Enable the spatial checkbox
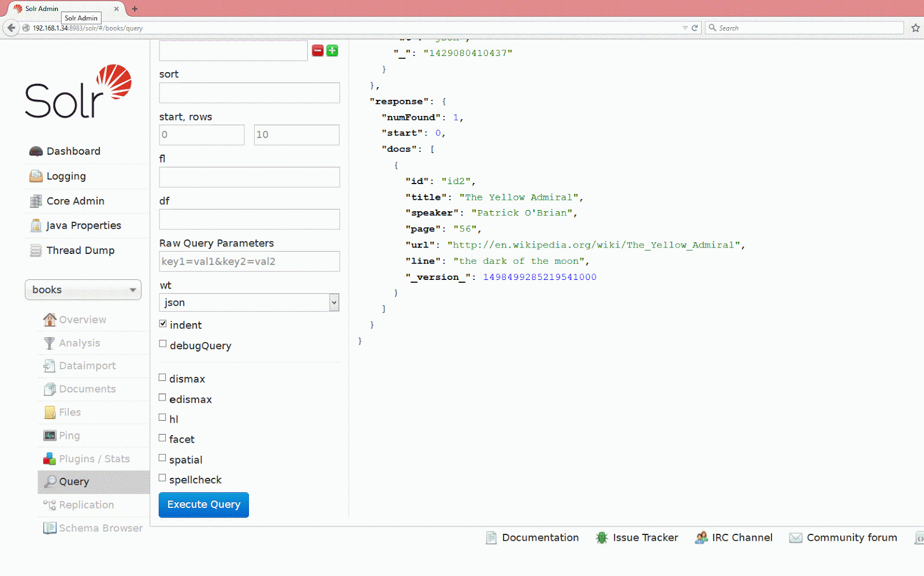 point(162,458)
